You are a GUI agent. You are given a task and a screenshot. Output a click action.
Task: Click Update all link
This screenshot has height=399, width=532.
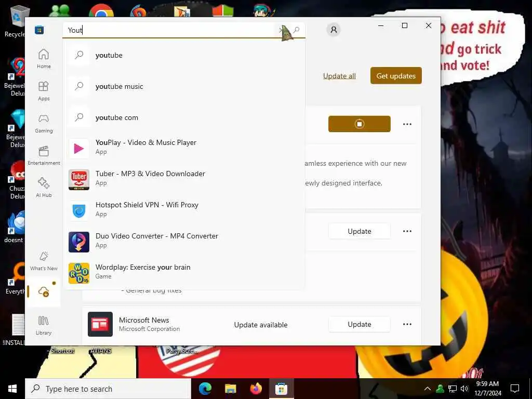tap(339, 76)
